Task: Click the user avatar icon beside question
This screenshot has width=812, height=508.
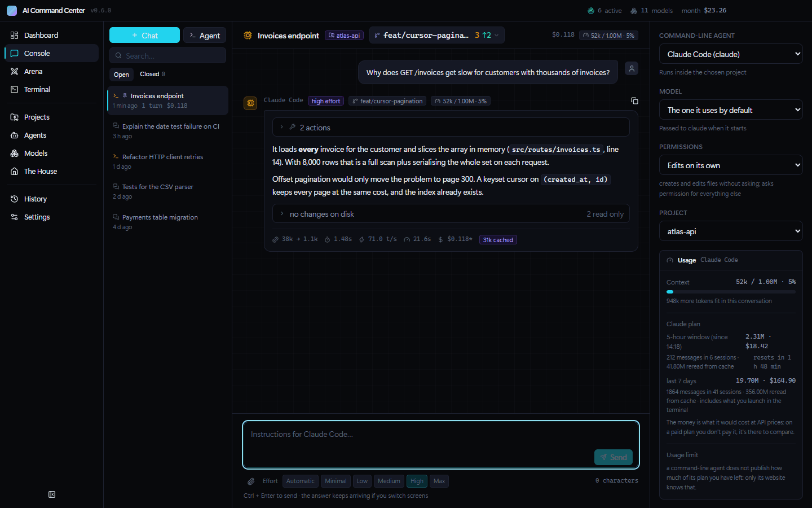Action: point(632,68)
